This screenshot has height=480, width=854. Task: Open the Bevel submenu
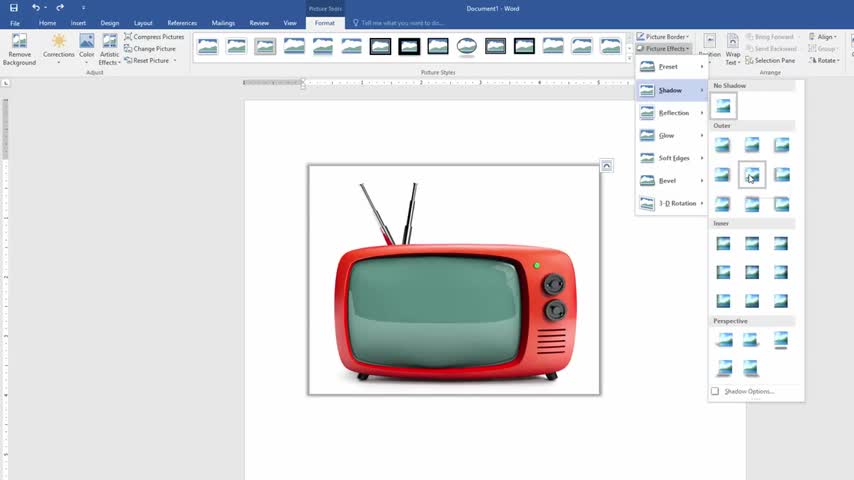pos(671,180)
